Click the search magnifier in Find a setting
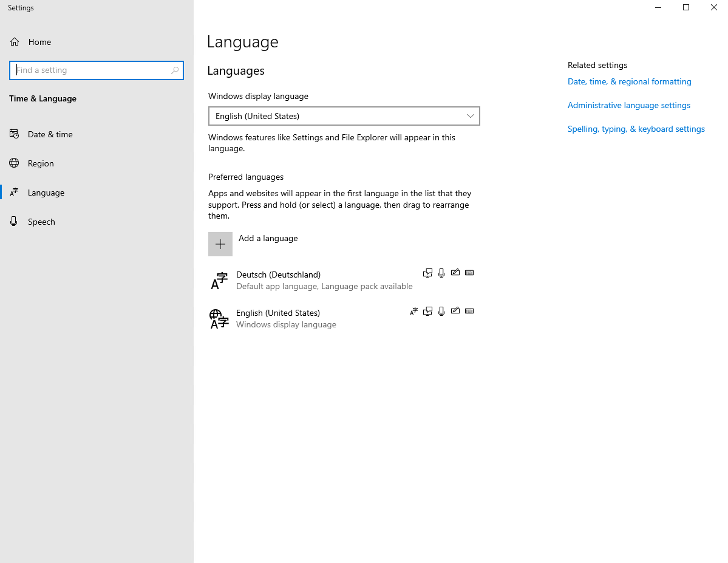 175,70
